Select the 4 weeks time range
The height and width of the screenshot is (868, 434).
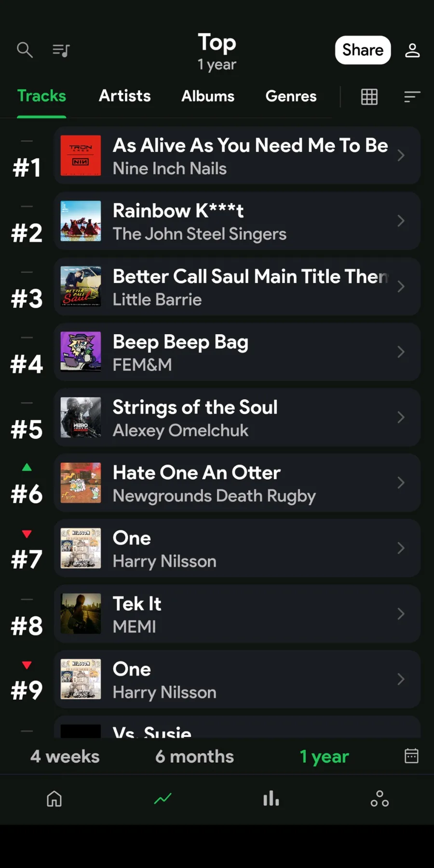coord(65,757)
